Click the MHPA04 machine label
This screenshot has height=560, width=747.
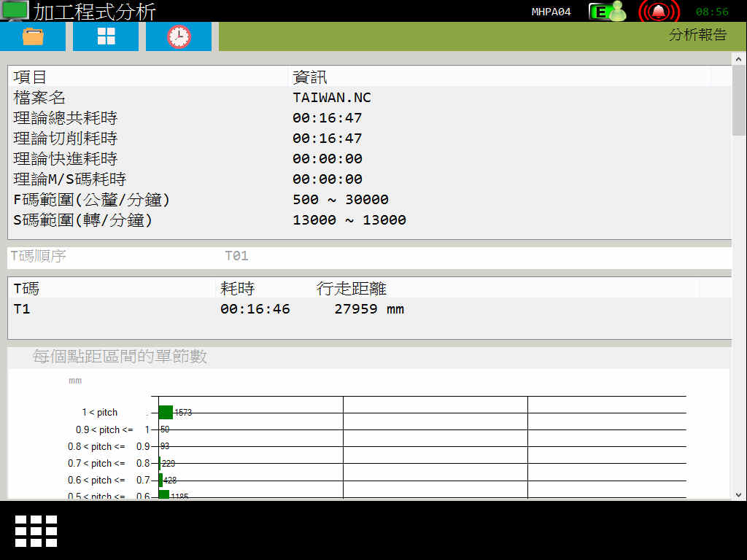point(551,11)
